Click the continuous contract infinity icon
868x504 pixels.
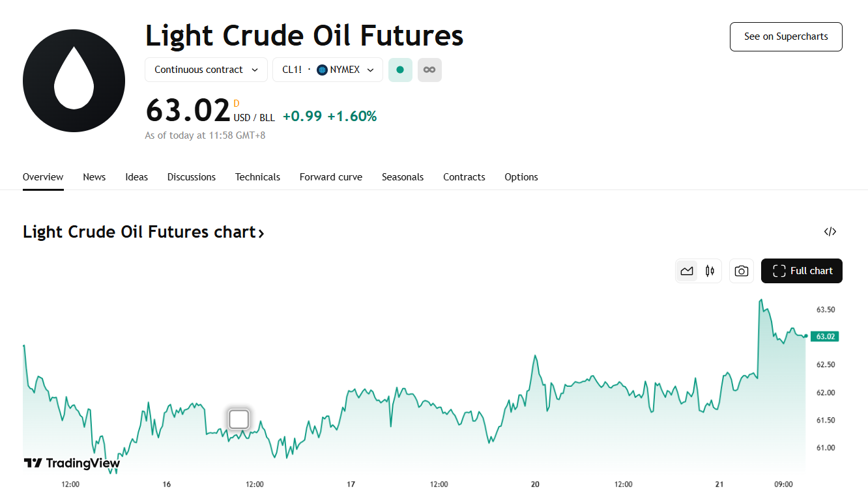pos(429,70)
